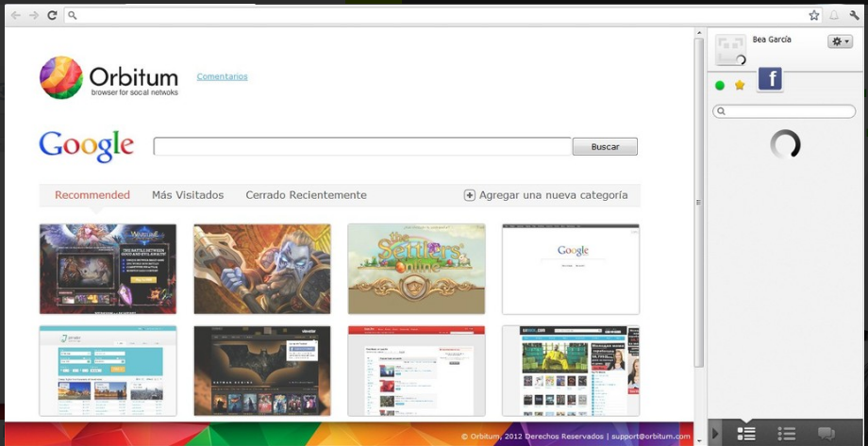Screen dimensions: 868x446
Task: Open the chat bubbles panel
Action: coord(826,434)
